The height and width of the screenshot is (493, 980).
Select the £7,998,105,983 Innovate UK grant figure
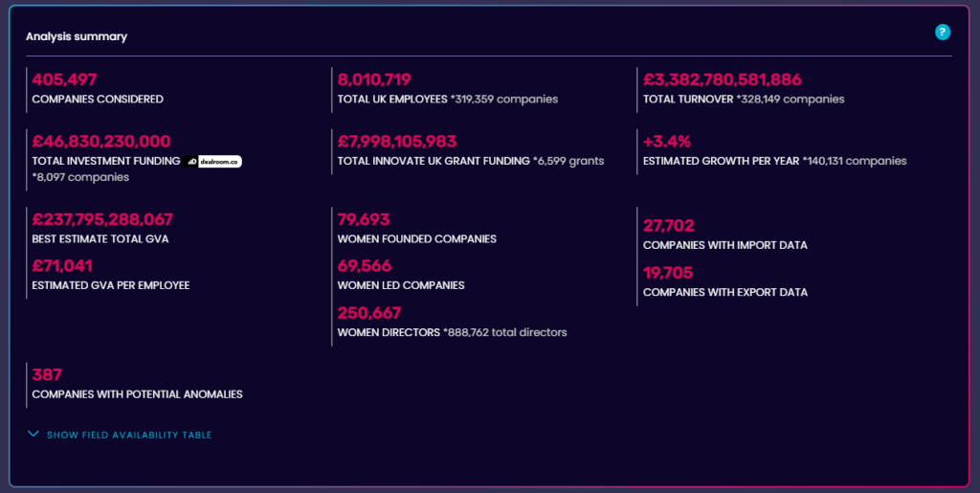(x=397, y=142)
